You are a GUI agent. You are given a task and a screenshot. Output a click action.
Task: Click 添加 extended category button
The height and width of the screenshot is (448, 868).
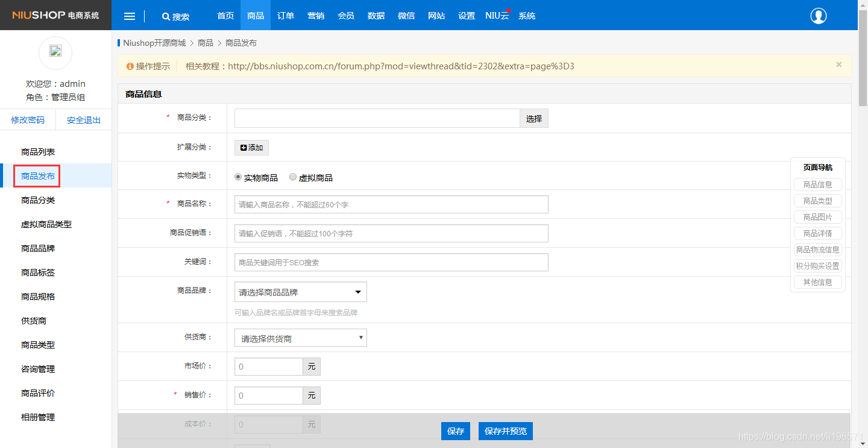point(251,148)
